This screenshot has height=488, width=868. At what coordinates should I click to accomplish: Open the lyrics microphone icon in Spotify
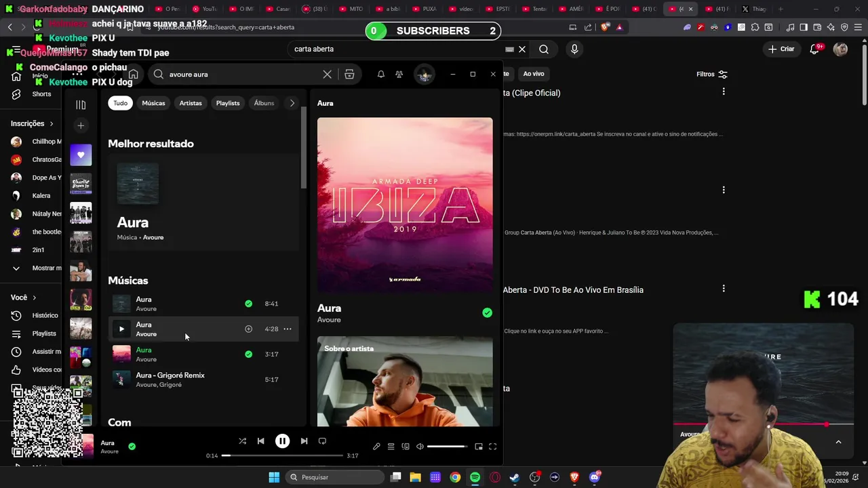[x=376, y=447]
